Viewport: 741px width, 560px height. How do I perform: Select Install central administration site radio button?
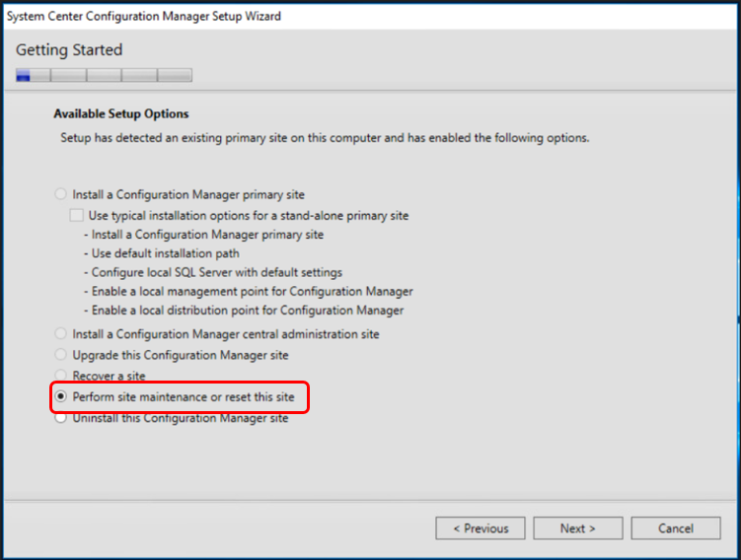(60, 334)
